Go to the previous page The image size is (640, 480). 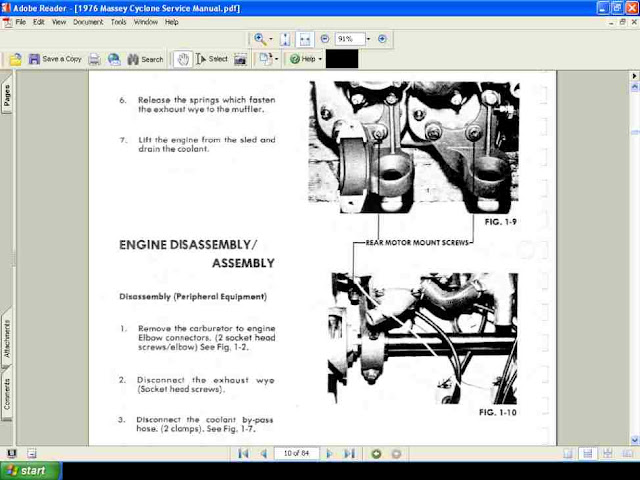point(264,453)
